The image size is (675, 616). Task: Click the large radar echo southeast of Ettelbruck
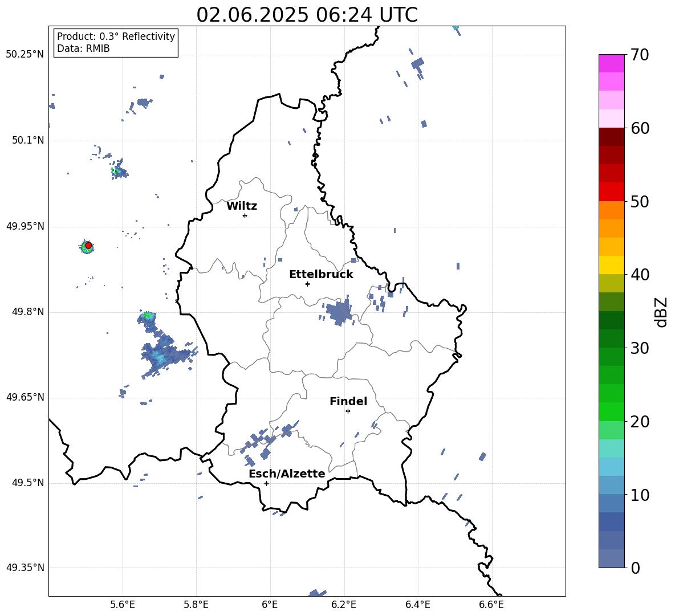(x=339, y=312)
